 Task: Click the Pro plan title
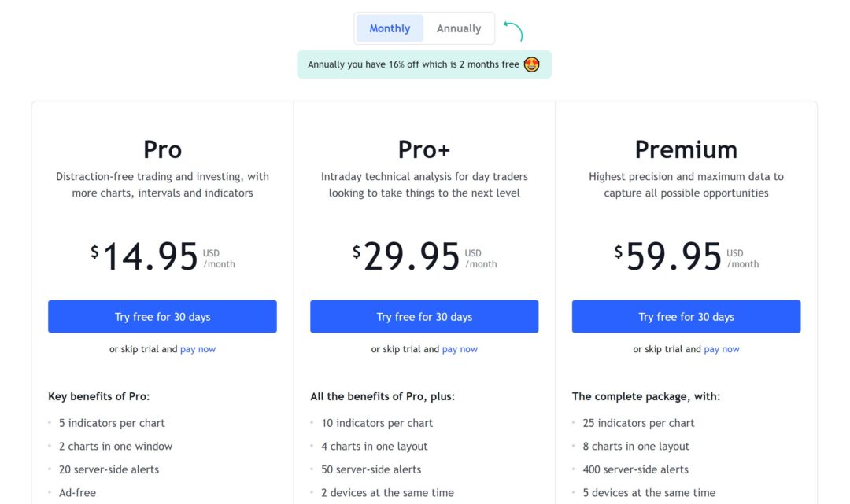tap(162, 149)
